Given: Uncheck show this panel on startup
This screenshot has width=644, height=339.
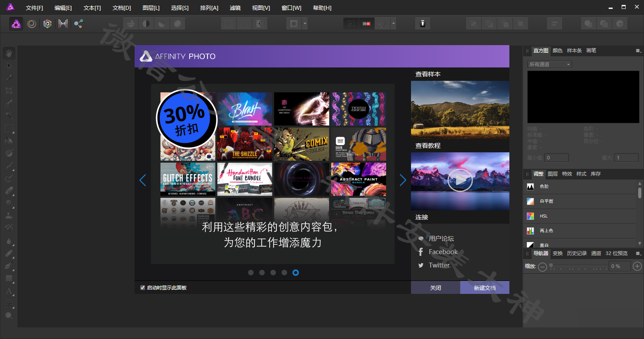Looking at the screenshot, I should pyautogui.click(x=143, y=288).
